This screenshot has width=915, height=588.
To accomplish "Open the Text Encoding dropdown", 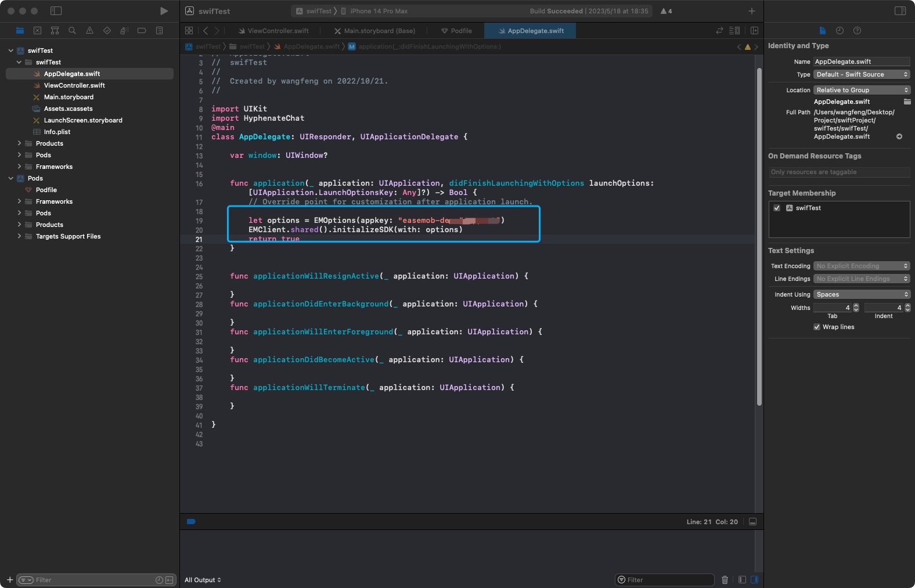I will (x=862, y=266).
